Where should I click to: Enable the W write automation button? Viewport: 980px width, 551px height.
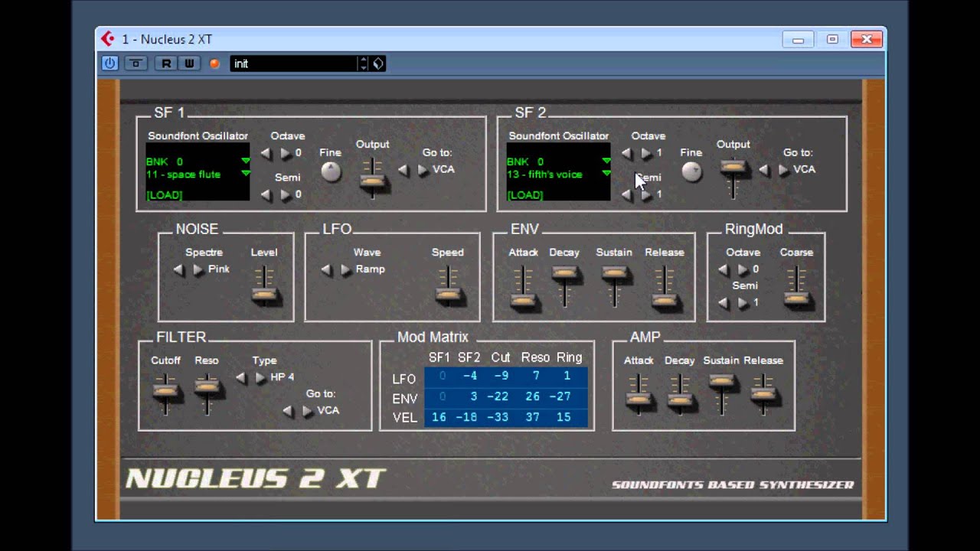[x=189, y=64]
